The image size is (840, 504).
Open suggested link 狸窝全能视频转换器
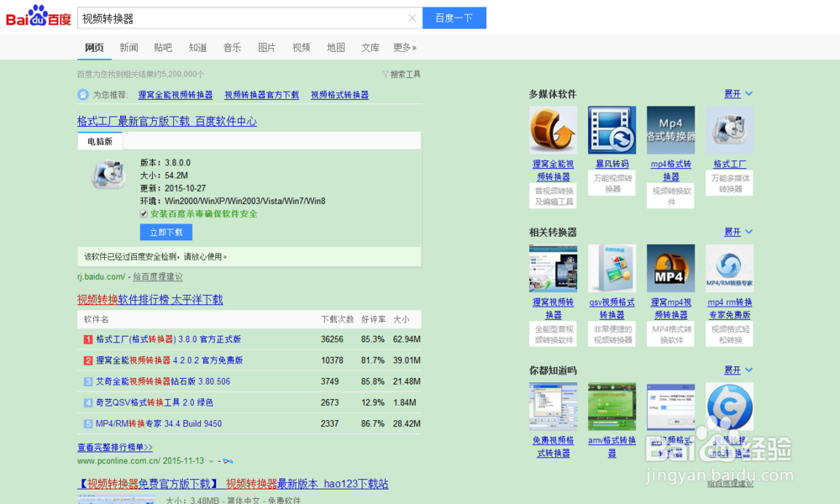[x=176, y=95]
